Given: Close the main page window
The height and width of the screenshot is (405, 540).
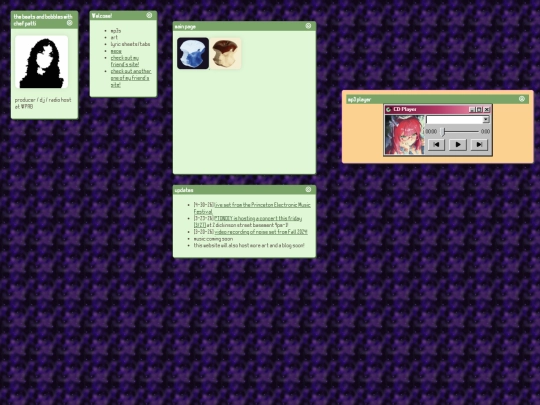Looking at the screenshot, I should pos(308,26).
